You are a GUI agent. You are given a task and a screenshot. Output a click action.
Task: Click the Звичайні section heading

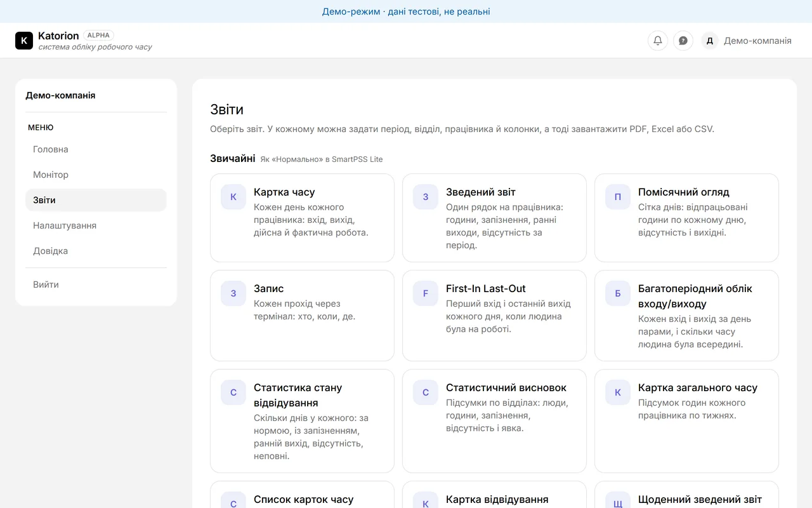coord(233,158)
